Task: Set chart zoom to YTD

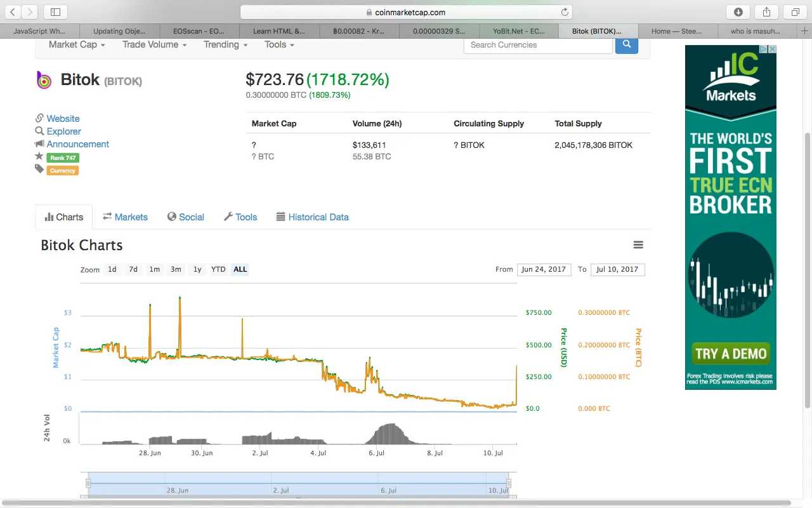Action: click(x=218, y=269)
